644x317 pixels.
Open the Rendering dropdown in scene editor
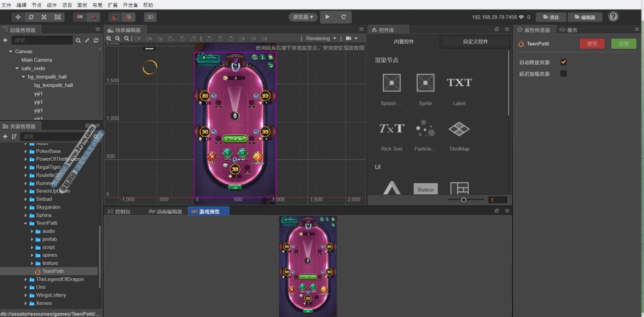click(x=320, y=38)
